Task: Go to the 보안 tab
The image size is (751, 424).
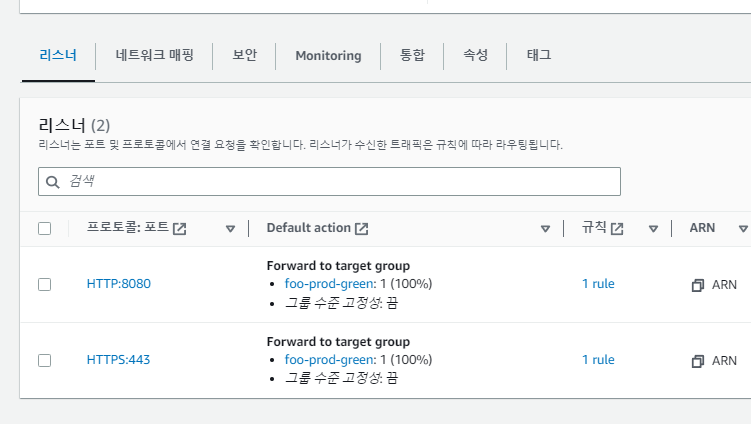Action: 244,55
